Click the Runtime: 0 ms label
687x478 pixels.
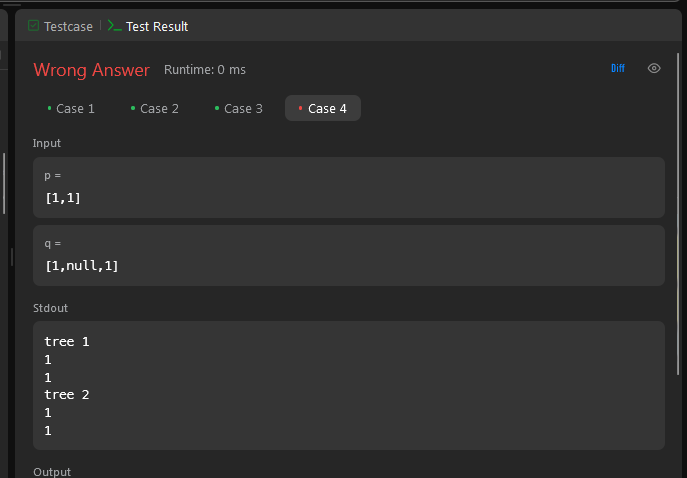205,70
